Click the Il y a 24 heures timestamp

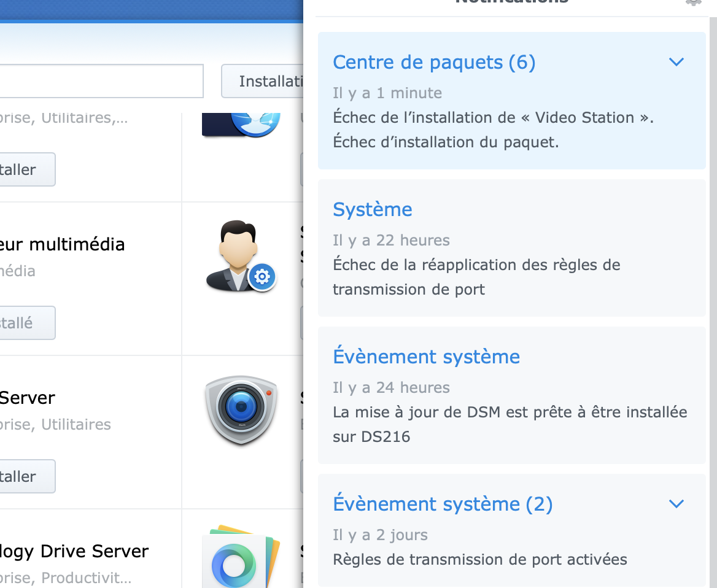point(391,388)
